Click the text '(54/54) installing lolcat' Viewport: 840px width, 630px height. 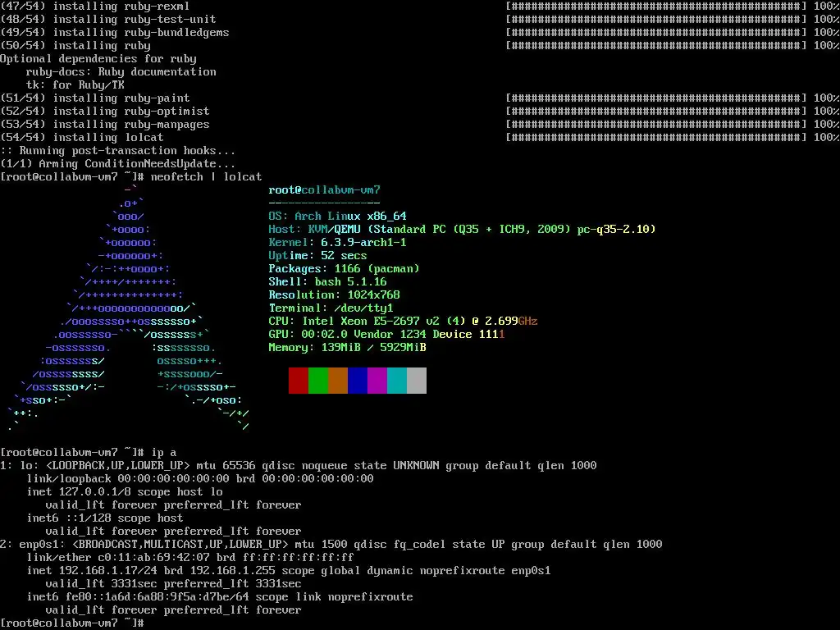tap(82, 137)
